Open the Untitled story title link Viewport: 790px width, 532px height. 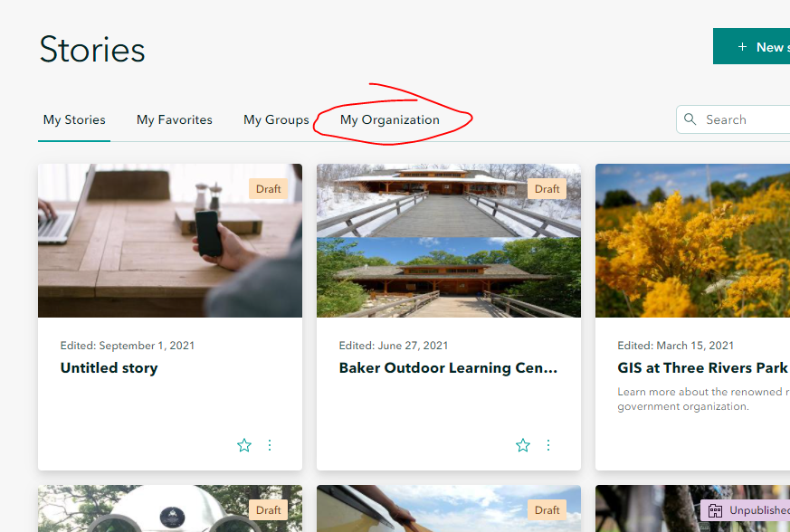point(109,368)
